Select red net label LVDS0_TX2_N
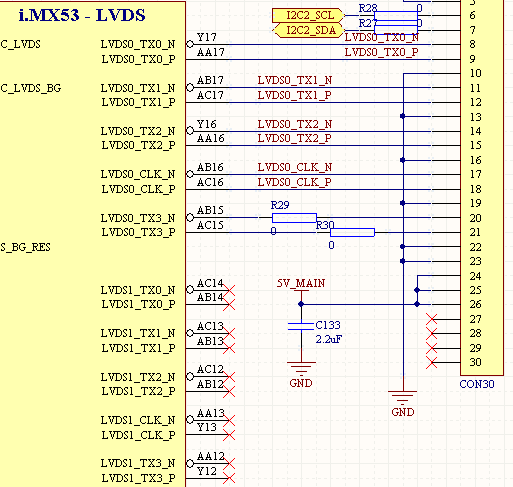Screen dimensions: 513x487 295,124
